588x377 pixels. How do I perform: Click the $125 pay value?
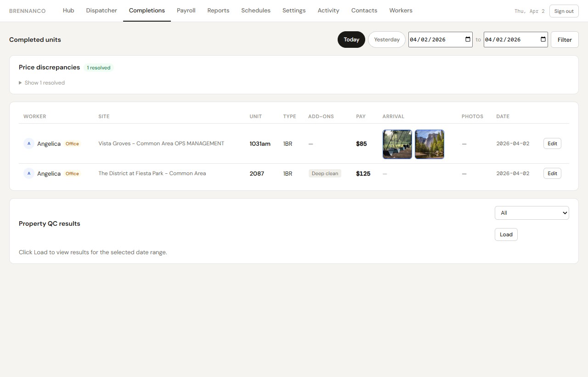point(363,173)
